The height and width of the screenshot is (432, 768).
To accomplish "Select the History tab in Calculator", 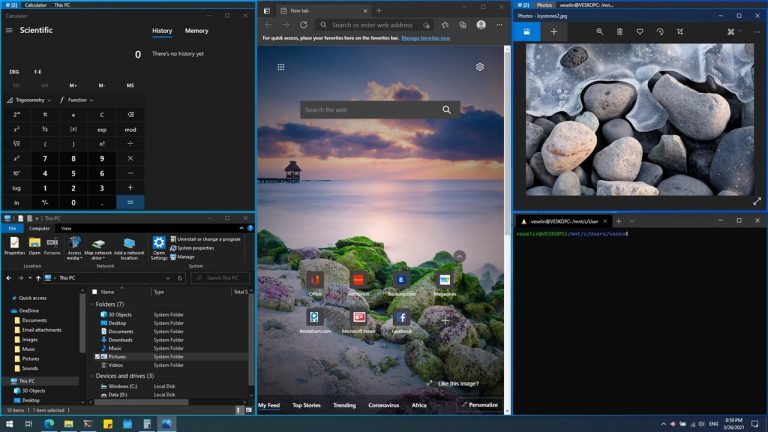I will (x=162, y=31).
